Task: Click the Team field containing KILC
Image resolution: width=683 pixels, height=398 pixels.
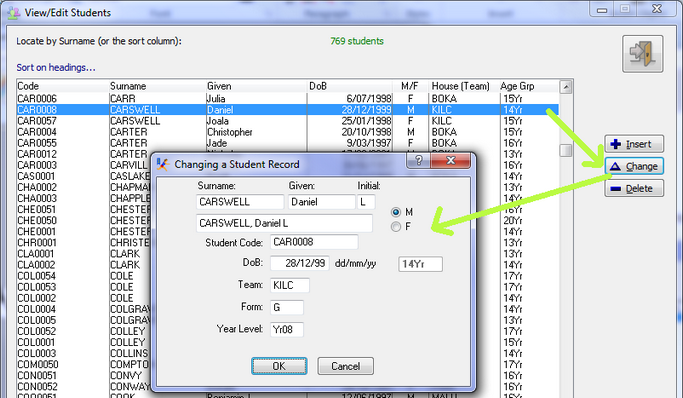Action: coord(290,285)
